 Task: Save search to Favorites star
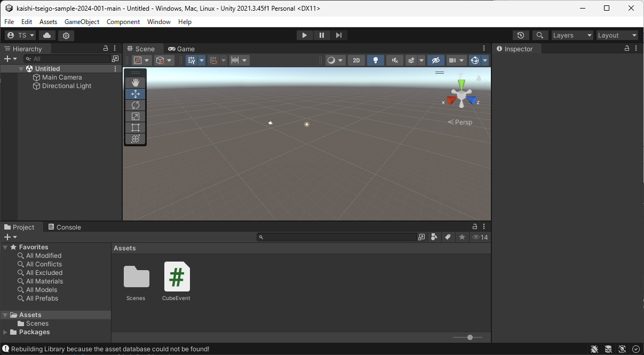point(462,237)
